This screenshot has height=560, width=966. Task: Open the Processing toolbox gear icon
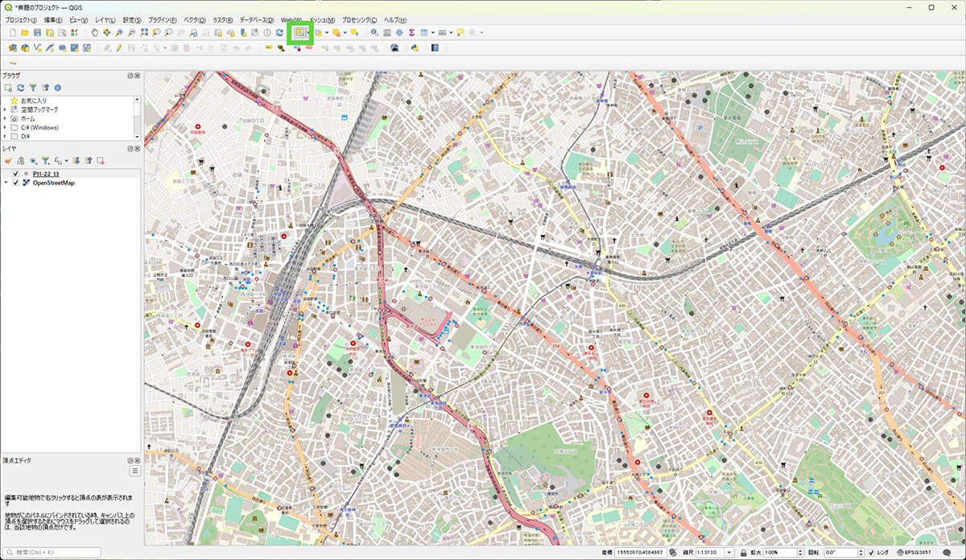tap(399, 32)
